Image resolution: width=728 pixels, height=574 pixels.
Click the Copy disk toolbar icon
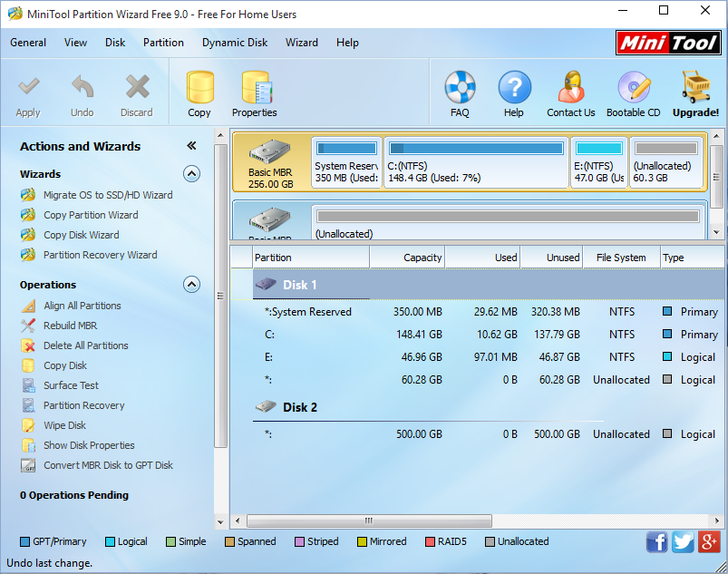coord(199,87)
